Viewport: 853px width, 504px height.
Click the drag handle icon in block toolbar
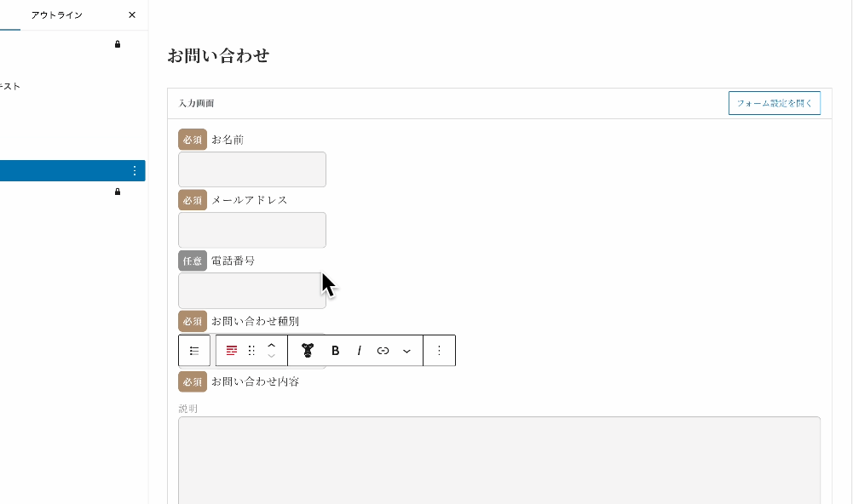click(x=251, y=350)
